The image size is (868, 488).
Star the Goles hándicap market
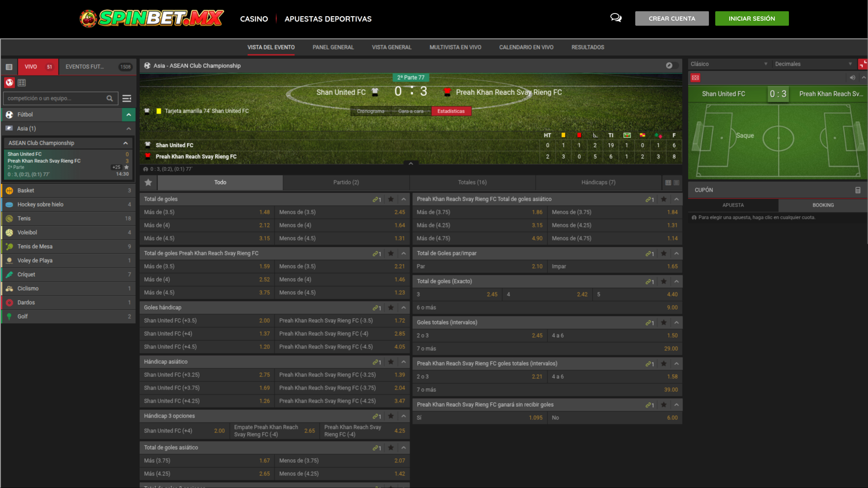391,308
